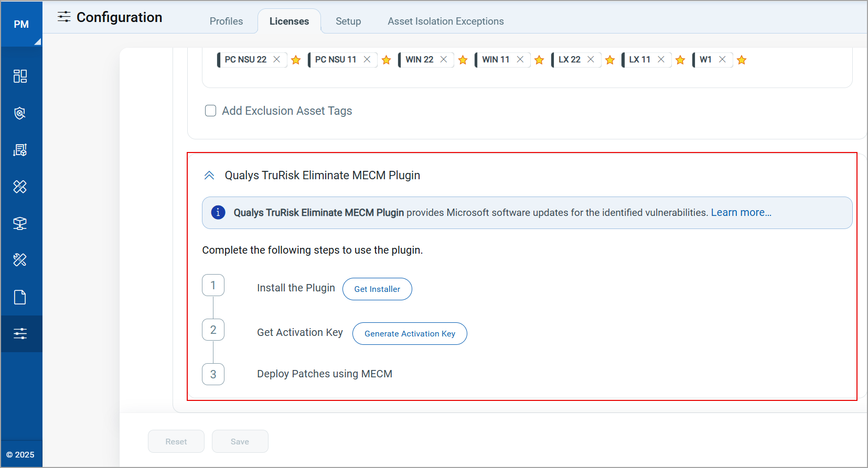Follow the Learn more link

point(741,212)
